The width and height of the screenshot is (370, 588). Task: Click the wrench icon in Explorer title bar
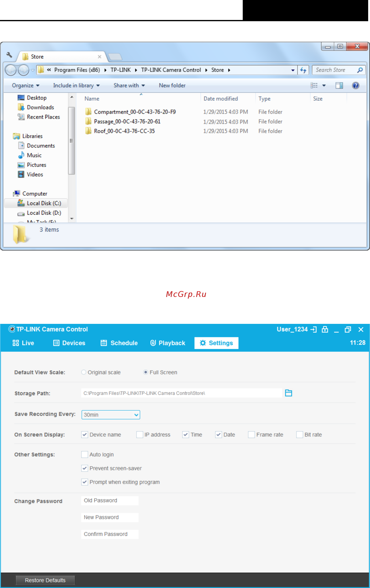pyautogui.click(x=9, y=55)
